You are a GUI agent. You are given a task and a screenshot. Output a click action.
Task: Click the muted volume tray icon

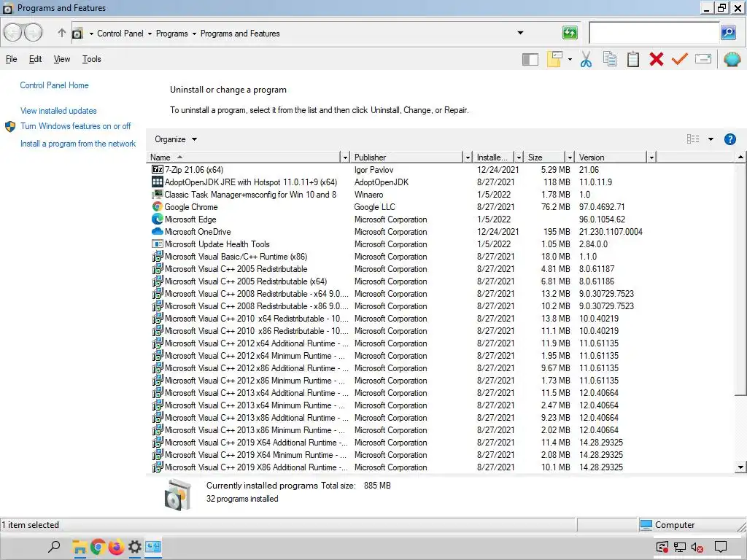pos(697,548)
